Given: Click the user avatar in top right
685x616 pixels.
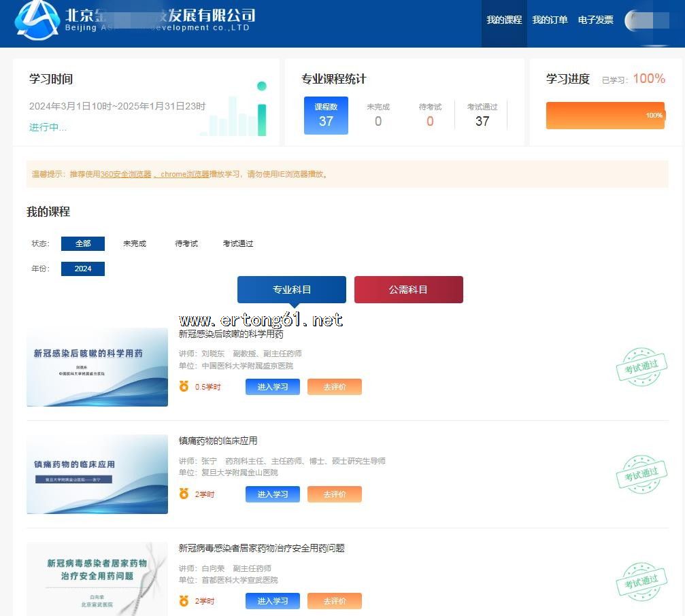Looking at the screenshot, I should click(647, 20).
